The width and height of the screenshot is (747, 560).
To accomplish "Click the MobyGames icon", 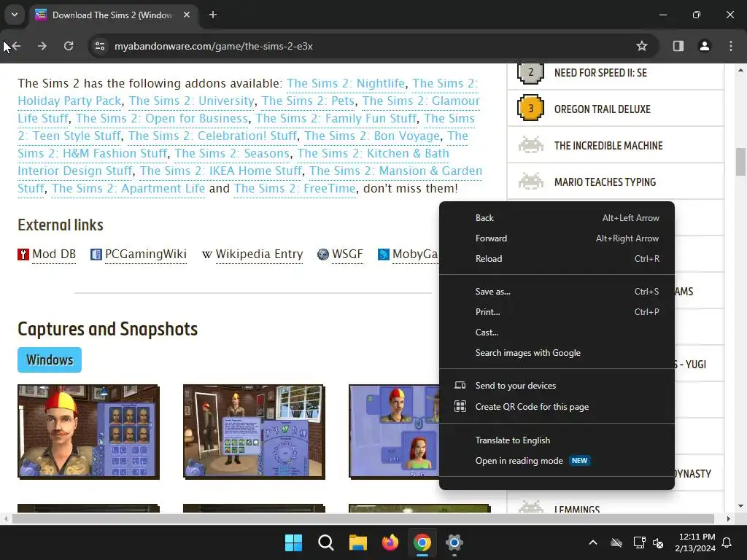I will (384, 254).
